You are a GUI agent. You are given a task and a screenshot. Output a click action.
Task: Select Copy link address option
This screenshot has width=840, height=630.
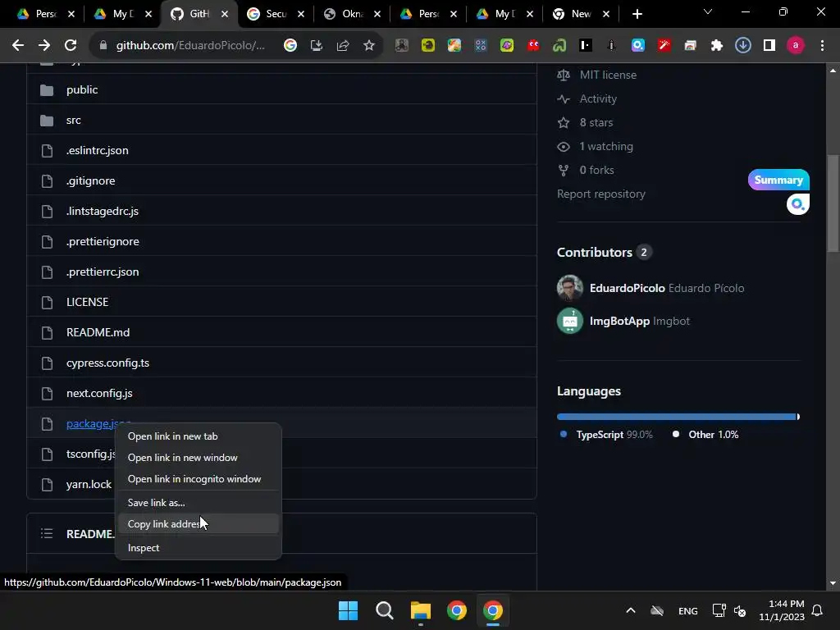point(199,524)
